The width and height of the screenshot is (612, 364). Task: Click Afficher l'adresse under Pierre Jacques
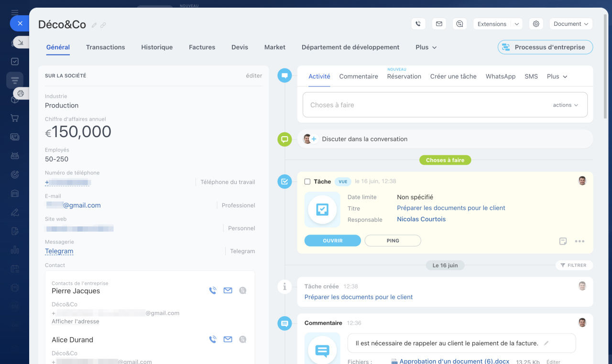(76, 321)
